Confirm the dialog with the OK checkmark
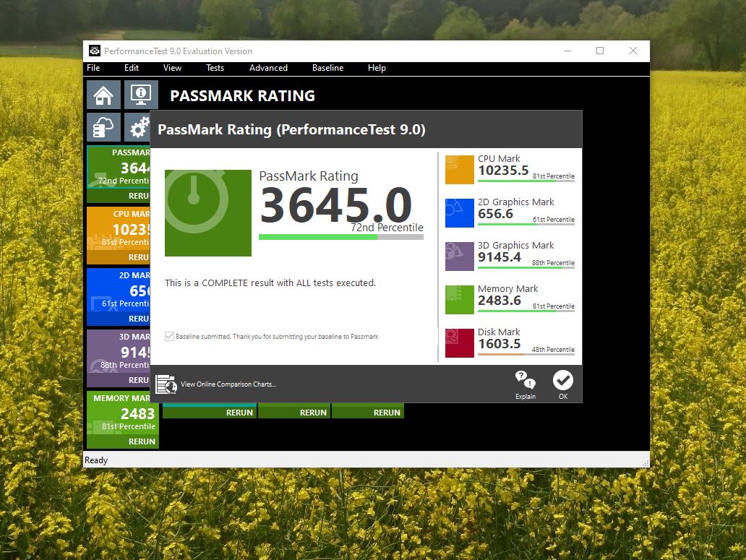The height and width of the screenshot is (560, 746). click(563, 384)
